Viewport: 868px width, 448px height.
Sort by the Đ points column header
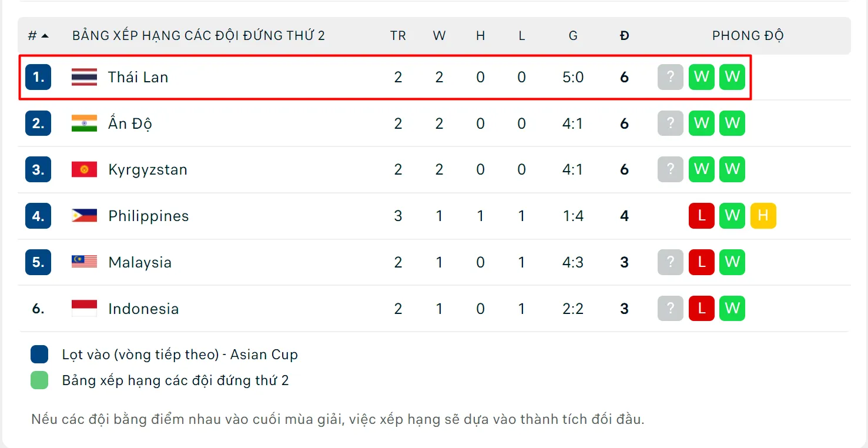pos(624,36)
